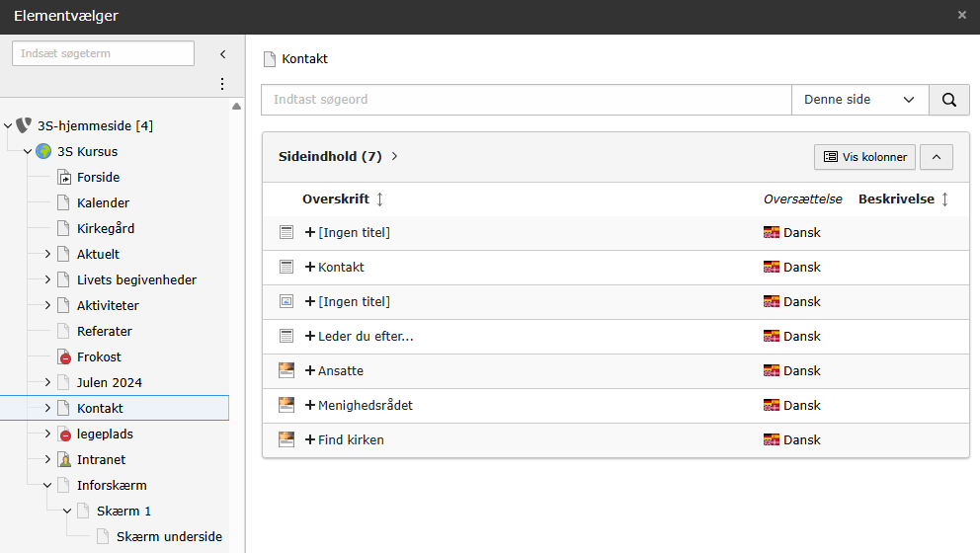Click the three-dot tree options menu
980x553 pixels.
point(222,84)
